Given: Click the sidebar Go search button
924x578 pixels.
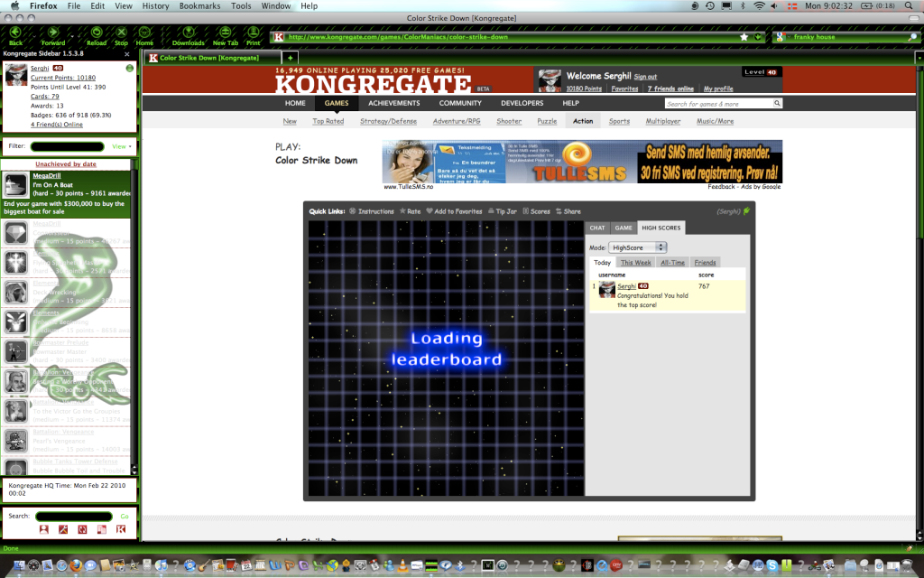Looking at the screenshot, I should [x=125, y=516].
